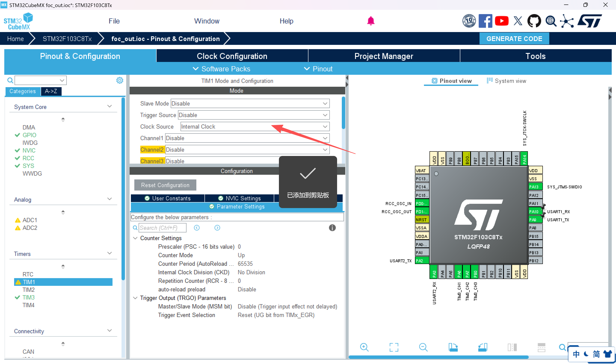
Task: Open the STM32CubeMX GitHub page
Action: coord(534,21)
